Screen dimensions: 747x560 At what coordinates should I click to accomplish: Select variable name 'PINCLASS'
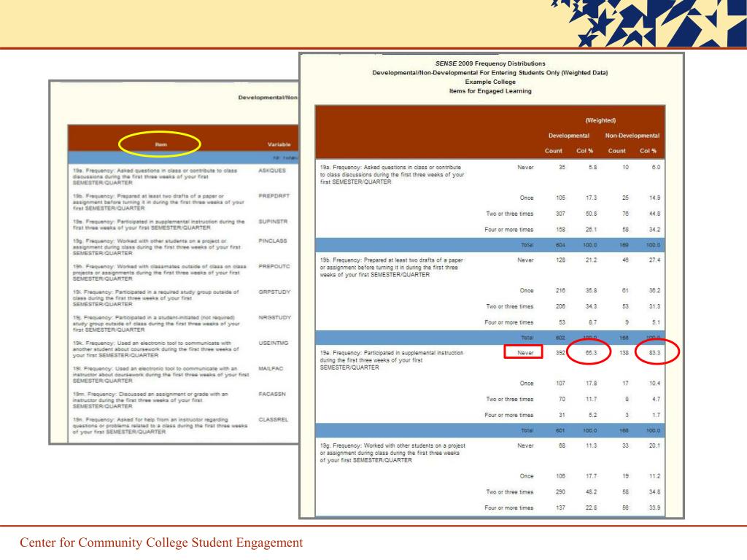(x=273, y=241)
